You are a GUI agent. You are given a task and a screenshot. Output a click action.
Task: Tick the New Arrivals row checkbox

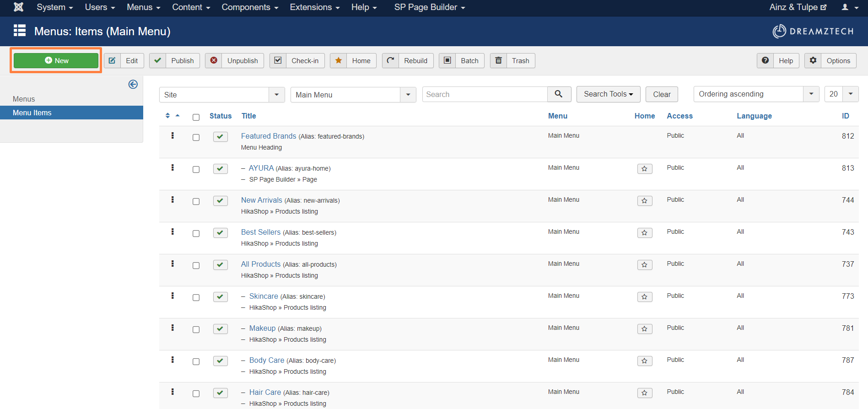pyautogui.click(x=196, y=201)
